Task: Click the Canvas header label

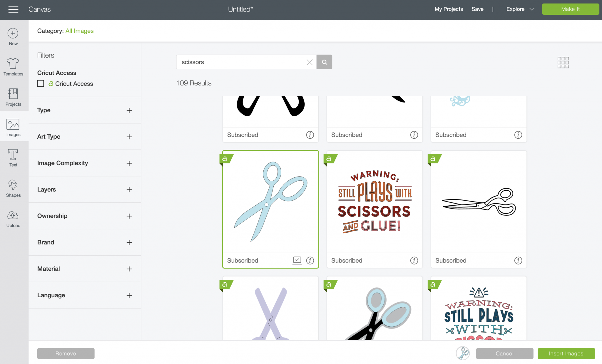Action: [x=39, y=9]
